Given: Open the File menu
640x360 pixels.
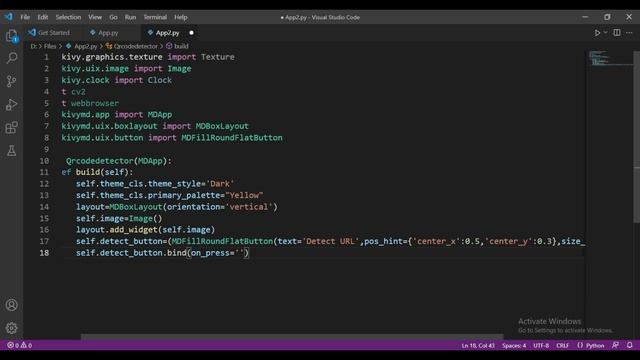Looking at the screenshot, I should [25, 17].
